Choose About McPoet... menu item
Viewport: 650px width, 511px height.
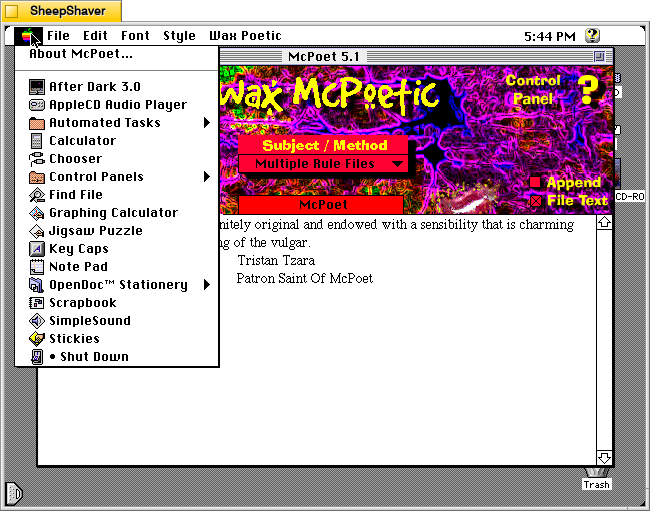point(117,54)
